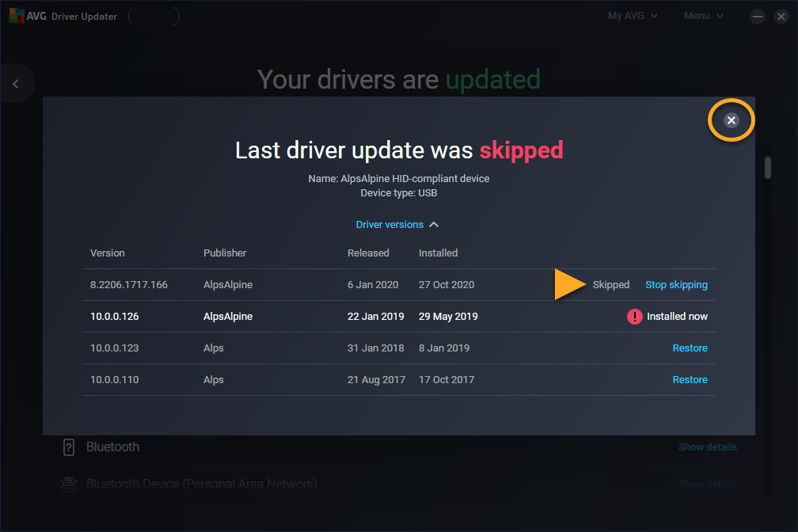Close the skipped driver update dialog
The width and height of the screenshot is (798, 532).
(731, 120)
